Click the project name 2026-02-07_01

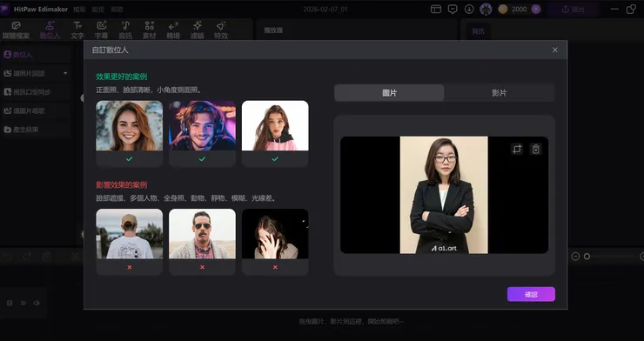(x=325, y=9)
